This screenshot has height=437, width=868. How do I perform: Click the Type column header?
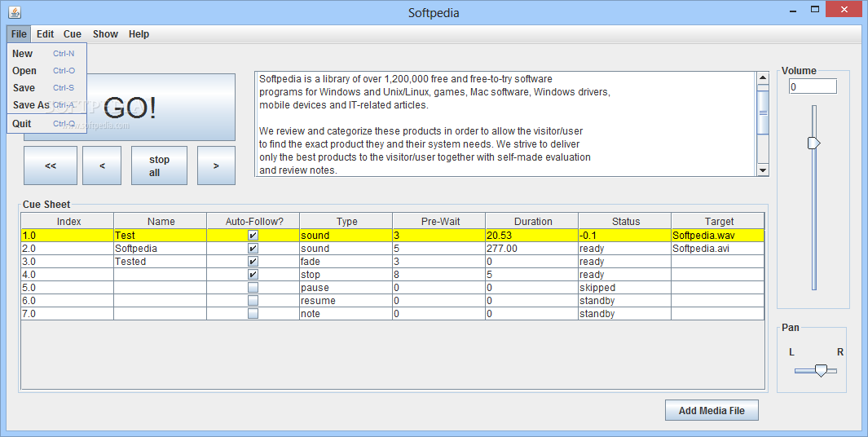pos(346,222)
